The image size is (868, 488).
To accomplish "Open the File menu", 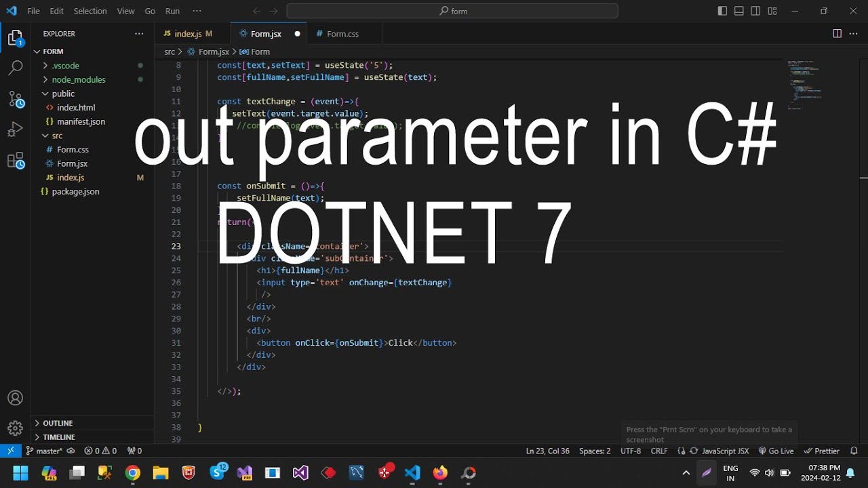I will 33,11.
